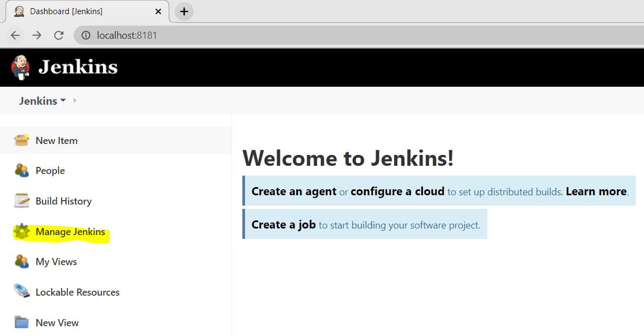644x336 pixels.
Task: Click the Jenkins butler logo in header
Action: click(x=21, y=67)
